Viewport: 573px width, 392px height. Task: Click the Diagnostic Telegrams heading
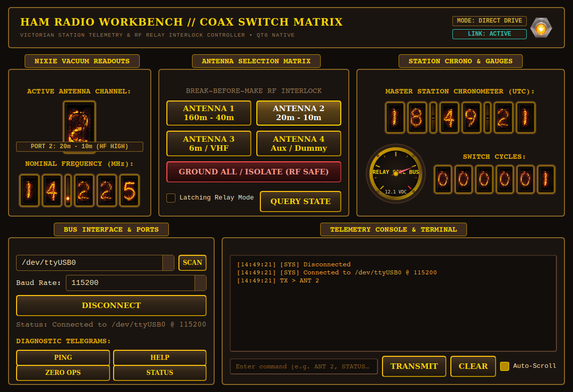tap(63, 341)
